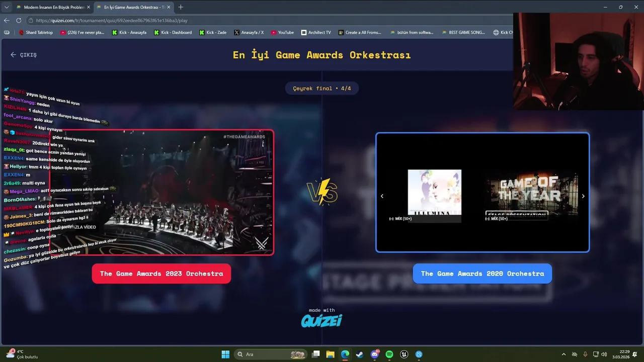Open the "(226) I've never pla..." YouTube bookmark
Screen dimensions: 644x362
coord(82,32)
